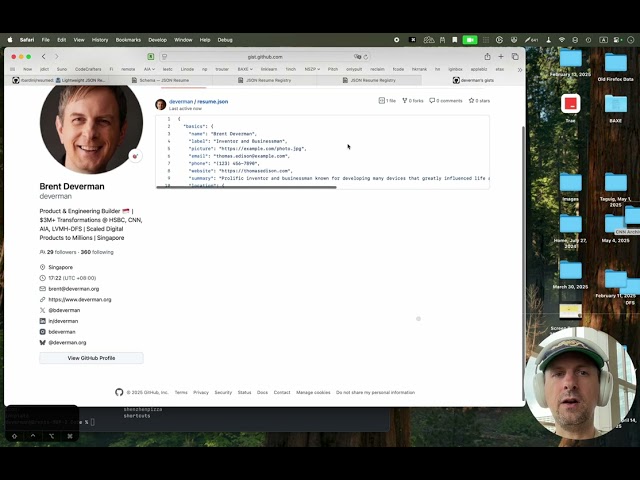
Task: Select the red Trae desktop icon
Action: (x=570, y=108)
